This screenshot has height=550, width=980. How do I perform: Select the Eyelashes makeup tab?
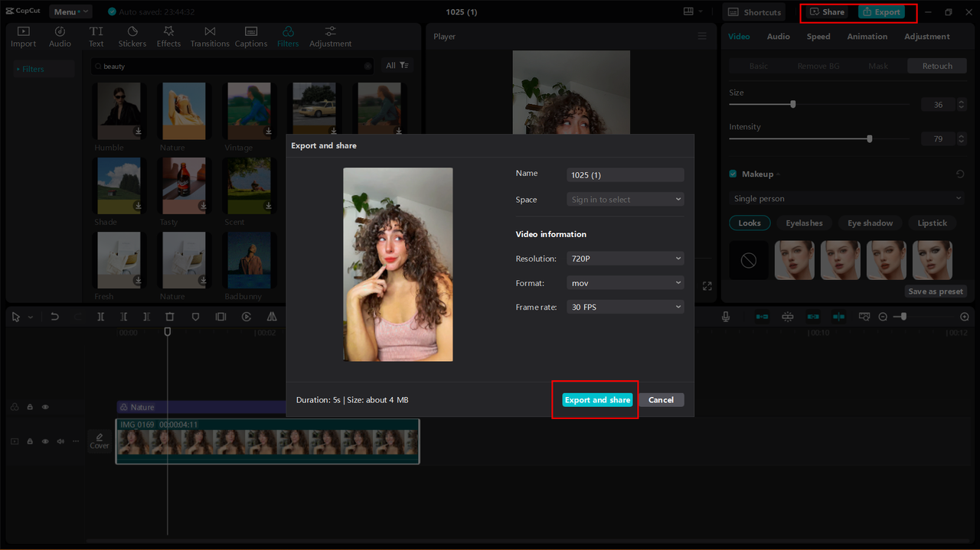coord(804,223)
